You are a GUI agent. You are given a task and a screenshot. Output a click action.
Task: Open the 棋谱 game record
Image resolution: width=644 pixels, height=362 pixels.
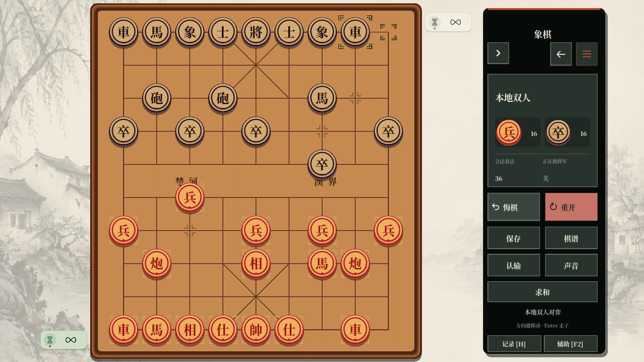pyautogui.click(x=571, y=238)
